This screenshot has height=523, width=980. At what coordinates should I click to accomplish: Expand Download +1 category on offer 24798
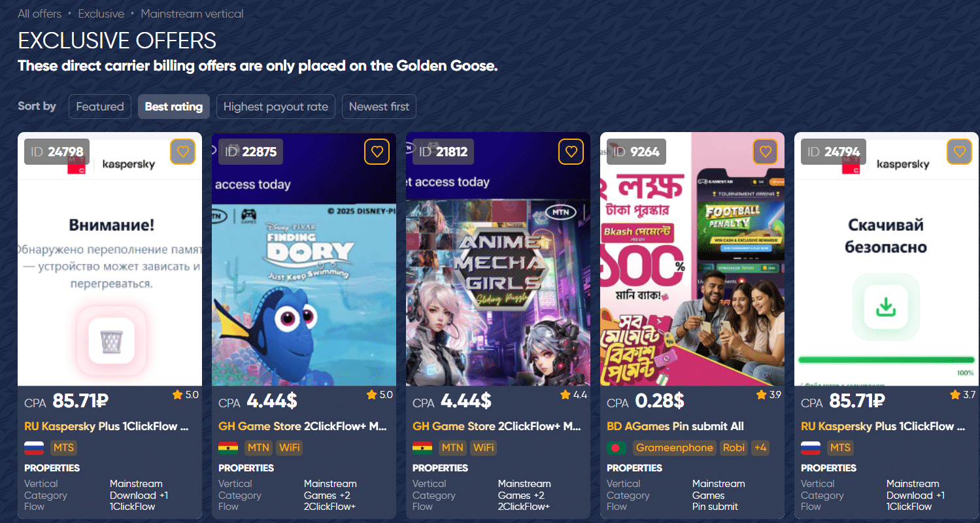pos(139,496)
